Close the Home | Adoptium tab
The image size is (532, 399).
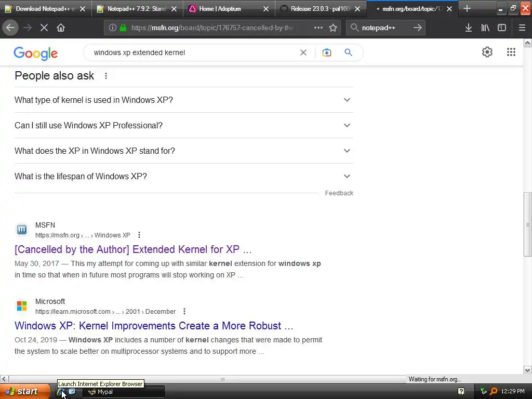click(266, 9)
